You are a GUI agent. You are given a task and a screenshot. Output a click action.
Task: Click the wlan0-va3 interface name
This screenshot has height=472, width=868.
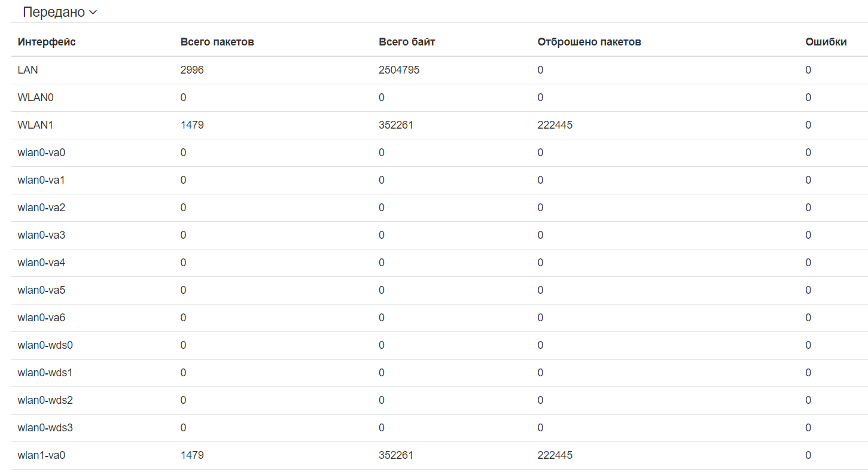pyautogui.click(x=41, y=235)
